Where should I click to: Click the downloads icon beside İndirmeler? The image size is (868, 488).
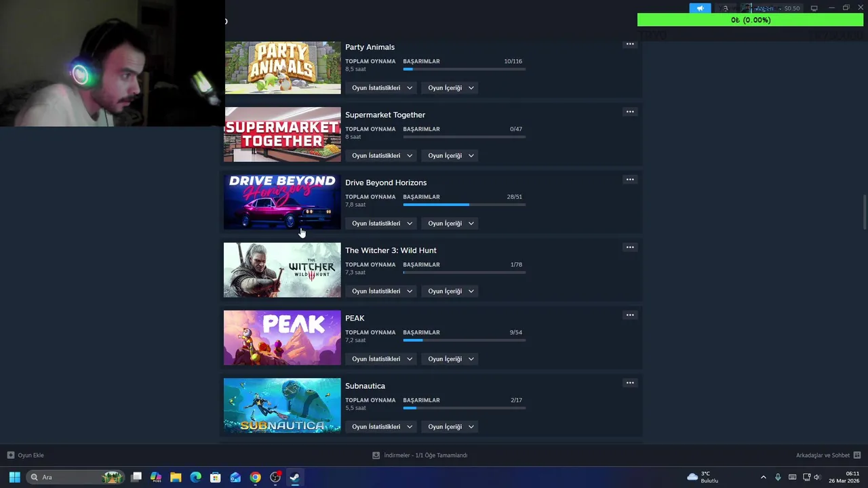(x=376, y=455)
